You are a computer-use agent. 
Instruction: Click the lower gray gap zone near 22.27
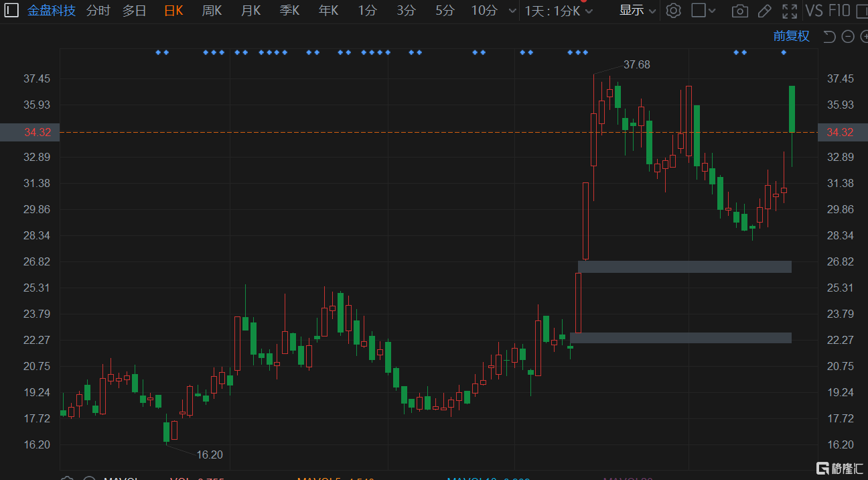[x=680, y=338]
